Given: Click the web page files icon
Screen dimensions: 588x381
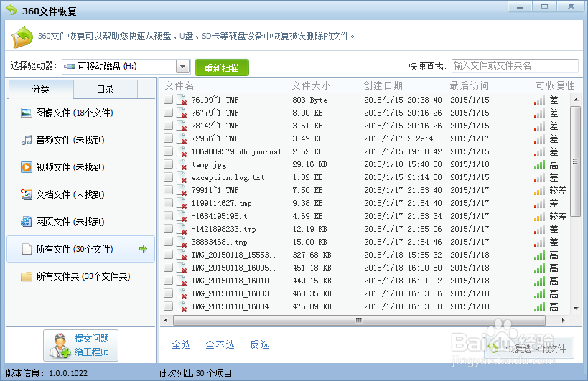Looking at the screenshot, I should tap(27, 222).
